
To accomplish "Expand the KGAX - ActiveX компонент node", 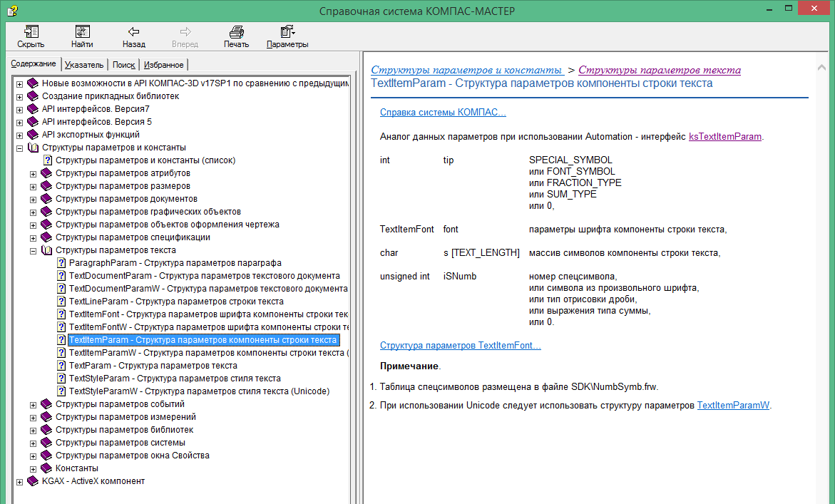I will point(20,482).
